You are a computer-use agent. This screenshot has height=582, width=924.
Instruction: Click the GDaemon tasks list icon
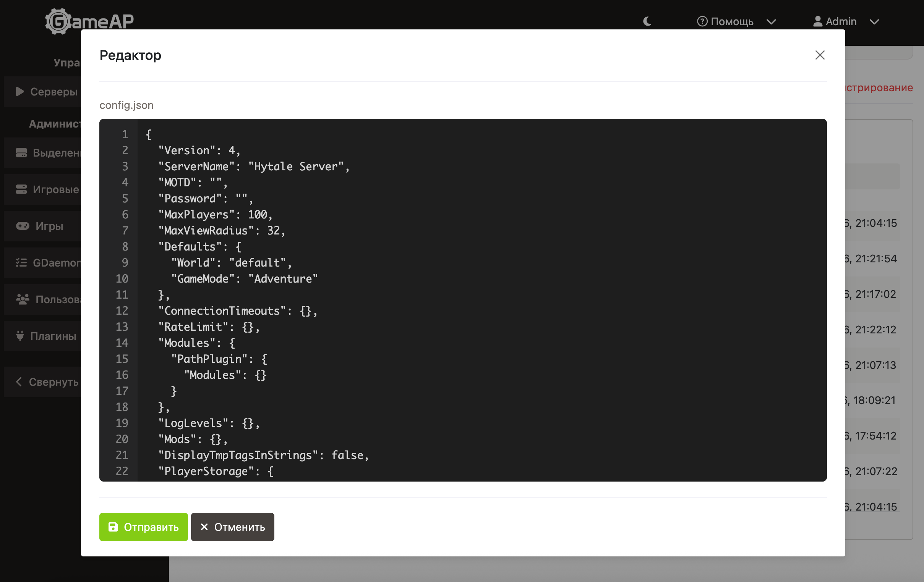(21, 263)
